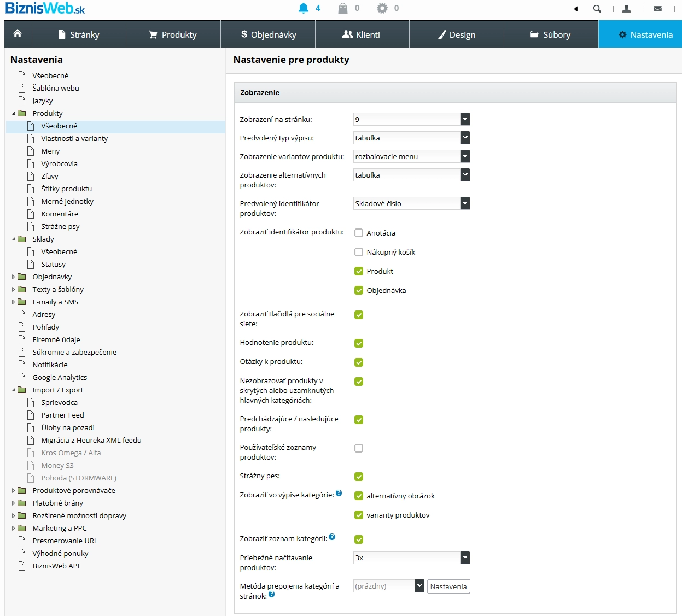Click the envelope messages icon
The image size is (682, 616).
(x=658, y=9)
